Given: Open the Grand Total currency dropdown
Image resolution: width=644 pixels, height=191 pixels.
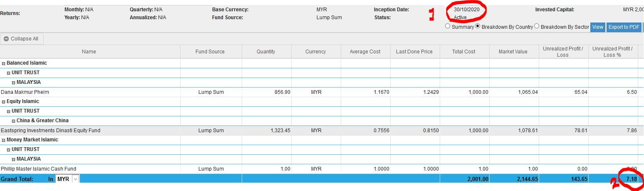Looking at the screenshot, I should [x=75, y=179].
